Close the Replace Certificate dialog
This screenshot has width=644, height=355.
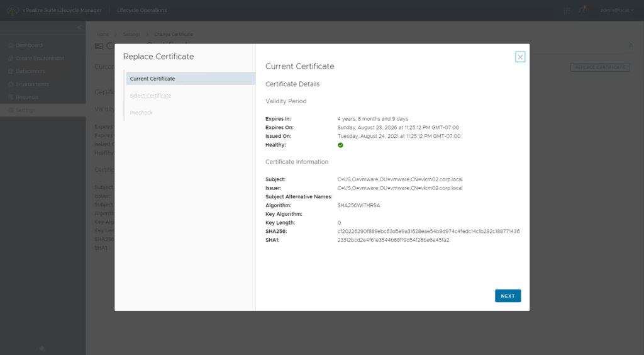tap(520, 57)
